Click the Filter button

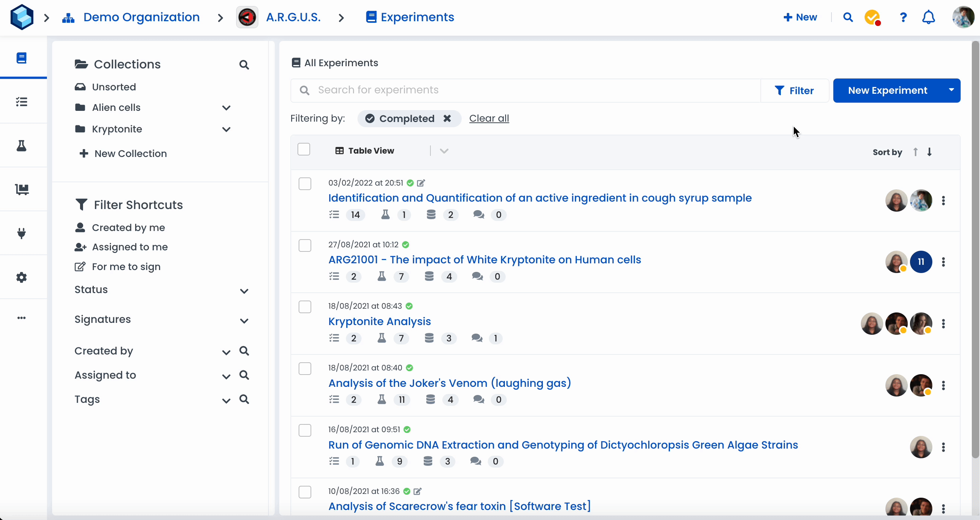(x=794, y=90)
